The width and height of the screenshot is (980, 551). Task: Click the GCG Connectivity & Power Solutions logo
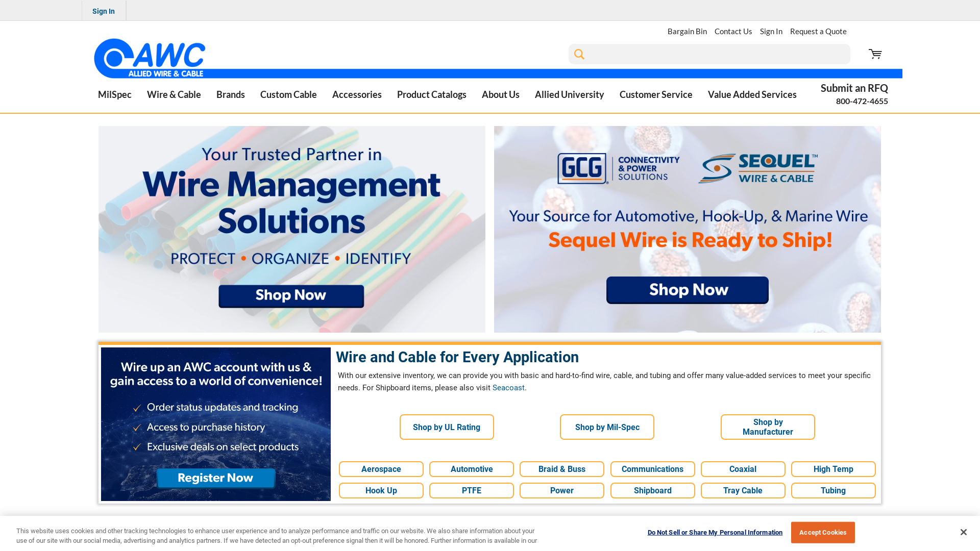[619, 168]
